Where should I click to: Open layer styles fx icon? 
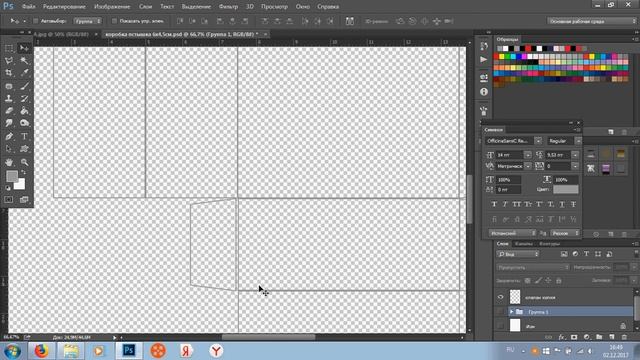[562, 337]
